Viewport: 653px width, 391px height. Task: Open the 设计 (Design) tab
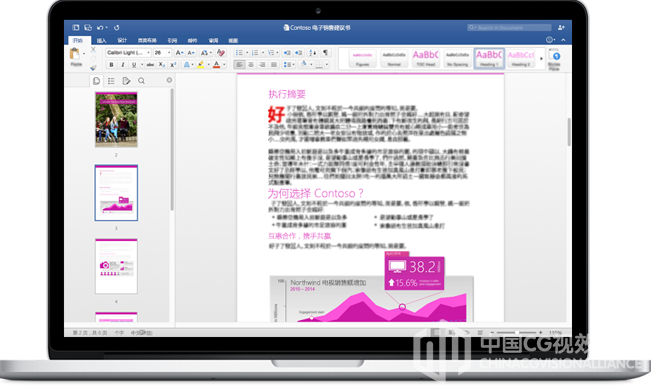[x=122, y=40]
